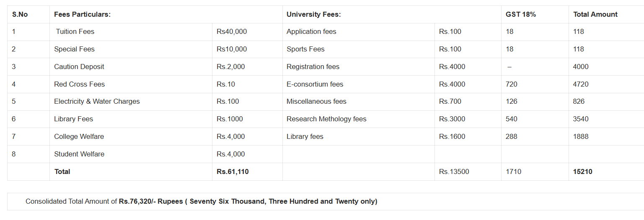Click the University Fees column header
The image size is (644, 220).
tap(314, 15)
